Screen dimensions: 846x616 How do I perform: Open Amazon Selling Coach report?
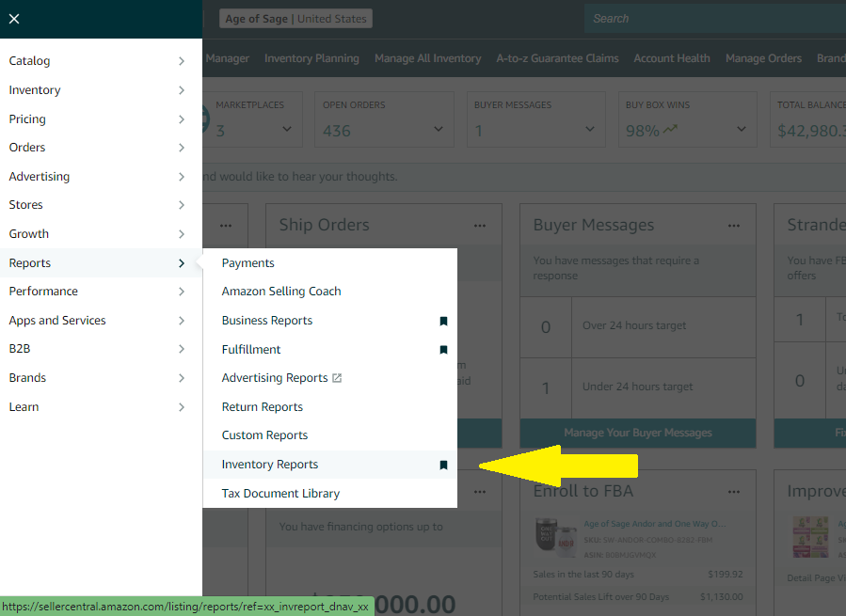point(329,292)
